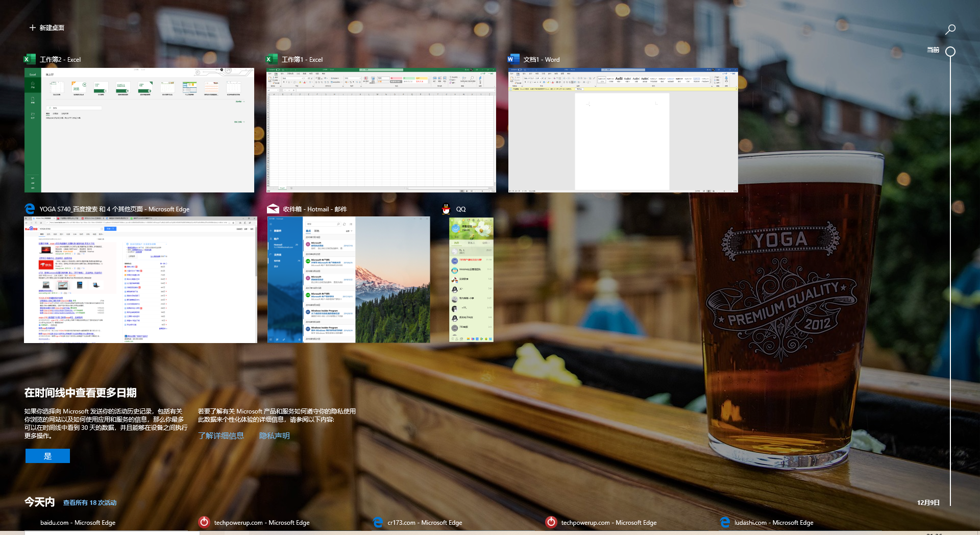
Task: Click the Excel icon next to 工作簿2
Action: [x=30, y=59]
